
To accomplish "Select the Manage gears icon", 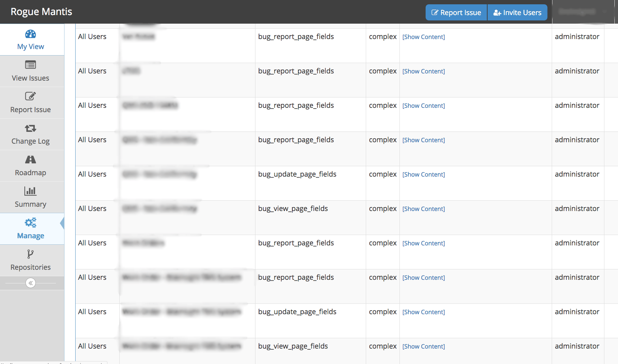I will (x=30, y=222).
